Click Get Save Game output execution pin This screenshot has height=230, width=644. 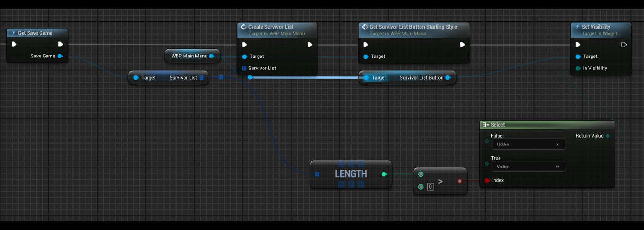(60, 45)
